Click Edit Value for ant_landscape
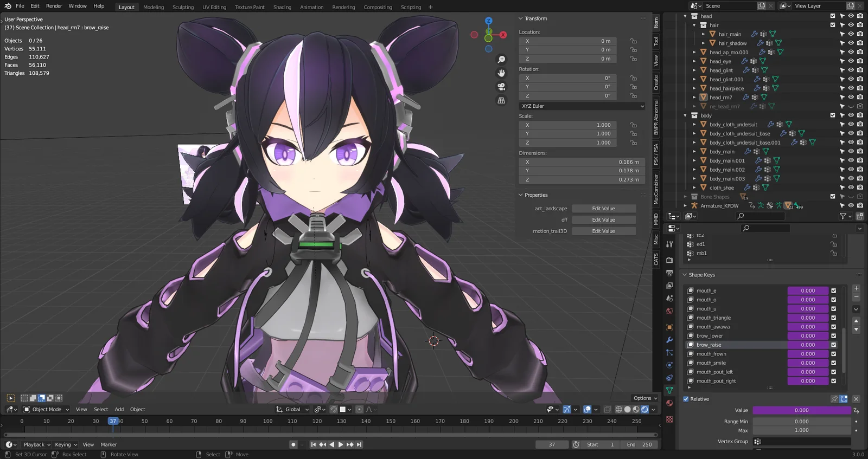The height and width of the screenshot is (459, 868). pyautogui.click(x=603, y=209)
